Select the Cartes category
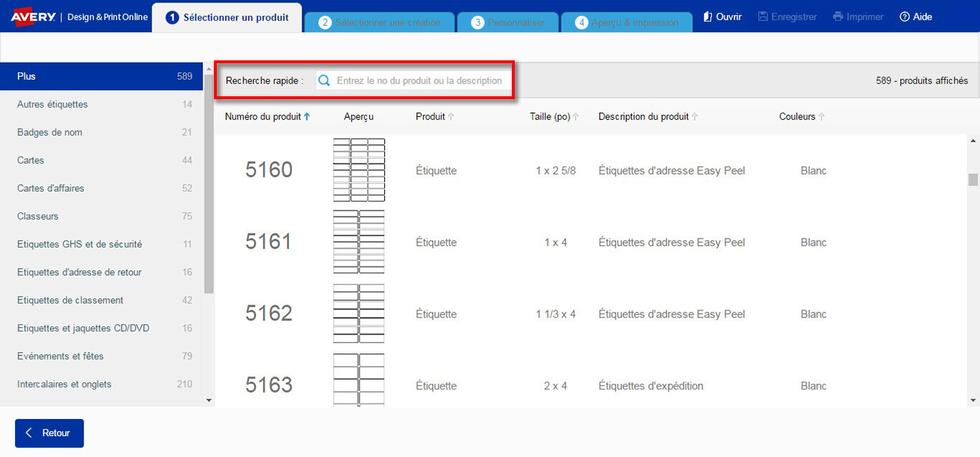Viewport: 980px width, 457px height. coord(102,160)
